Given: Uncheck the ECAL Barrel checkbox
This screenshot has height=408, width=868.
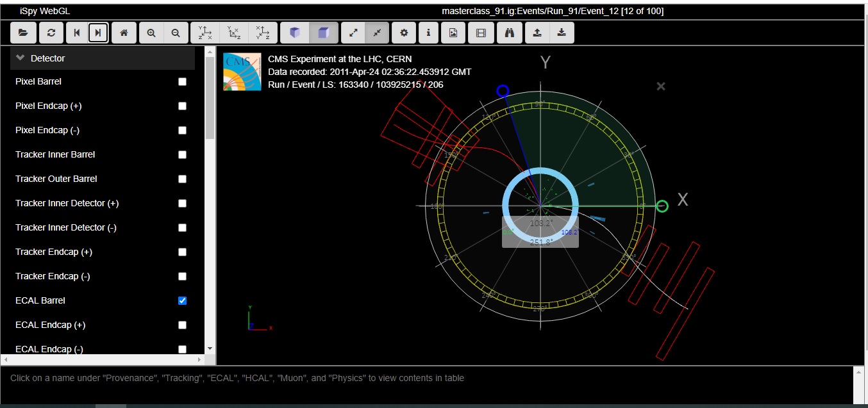Looking at the screenshot, I should tap(182, 301).
